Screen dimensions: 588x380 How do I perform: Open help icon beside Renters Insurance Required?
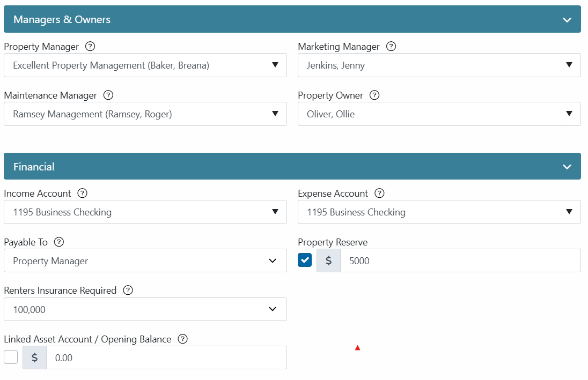(x=128, y=290)
